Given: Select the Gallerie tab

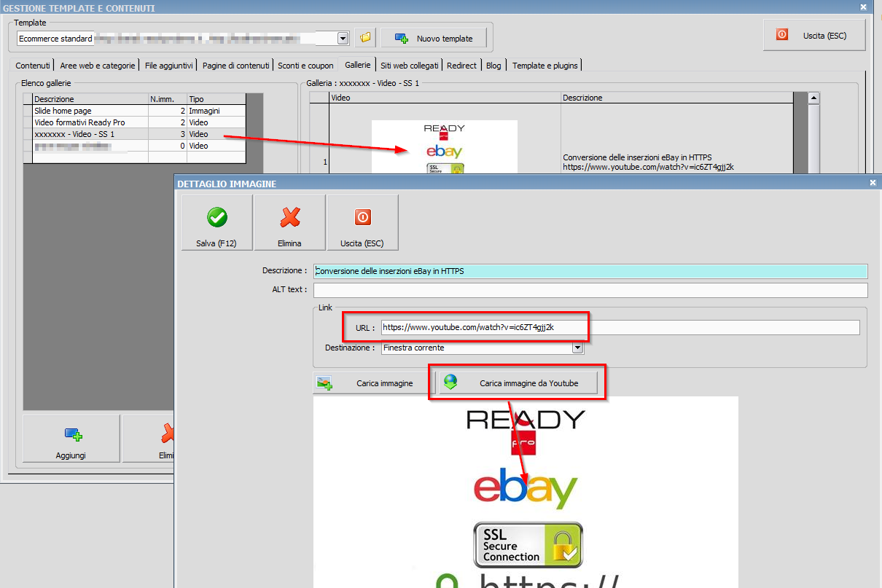Looking at the screenshot, I should click(358, 64).
